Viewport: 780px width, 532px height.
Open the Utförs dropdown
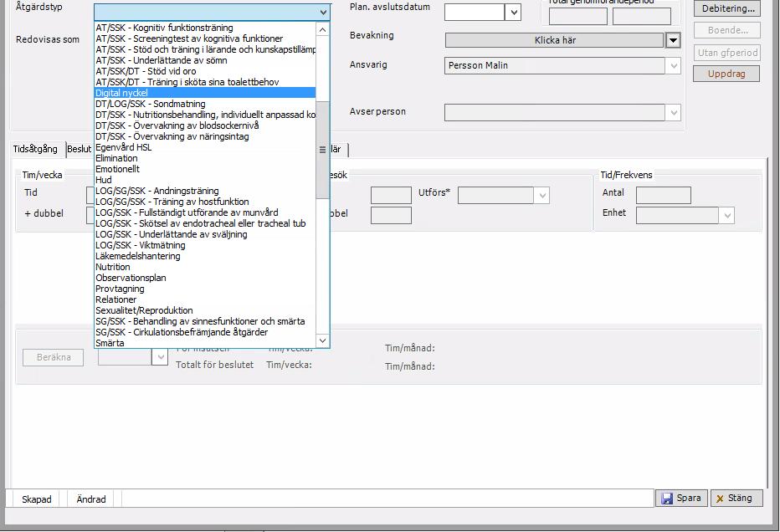pos(542,196)
